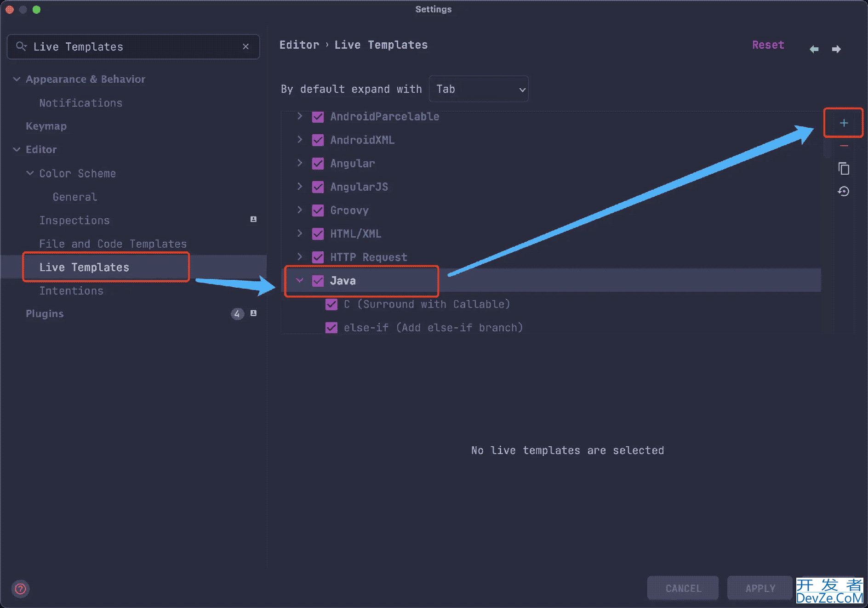The width and height of the screenshot is (868, 608).
Task: Collapse the Java template group
Action: (300, 280)
